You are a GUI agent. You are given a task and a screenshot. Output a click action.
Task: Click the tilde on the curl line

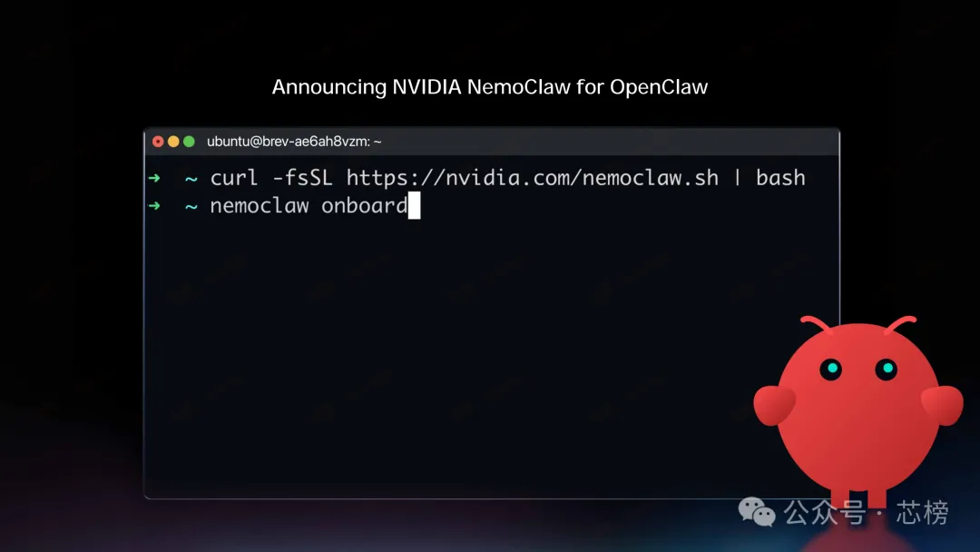click(191, 180)
